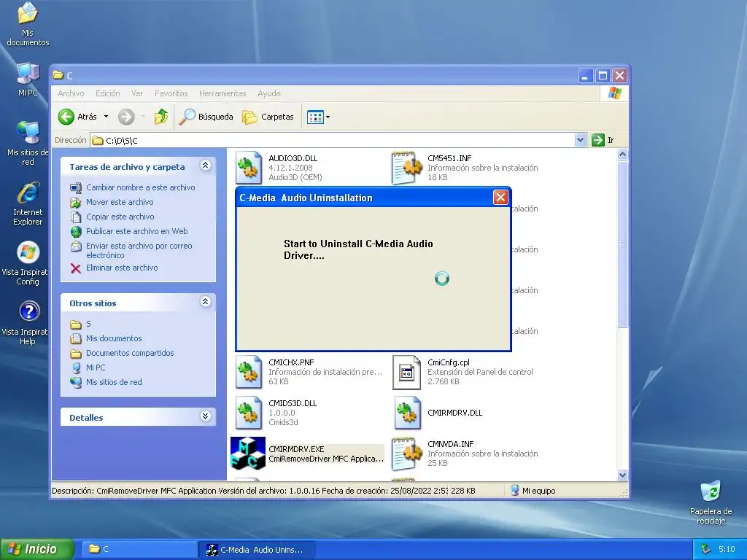Open the Ver menu
Viewport: 747px width, 560px height.
[x=136, y=93]
